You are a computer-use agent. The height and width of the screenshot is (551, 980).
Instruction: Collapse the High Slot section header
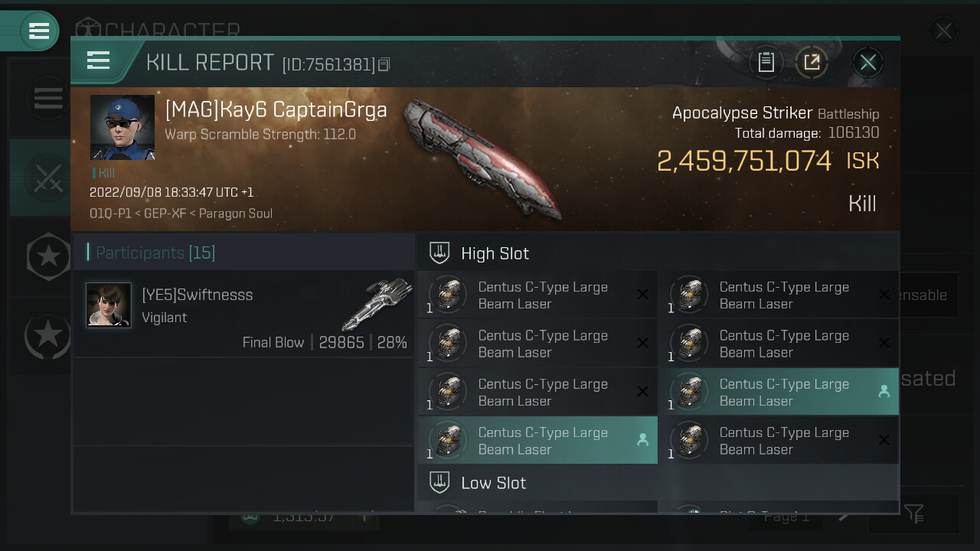point(658,253)
